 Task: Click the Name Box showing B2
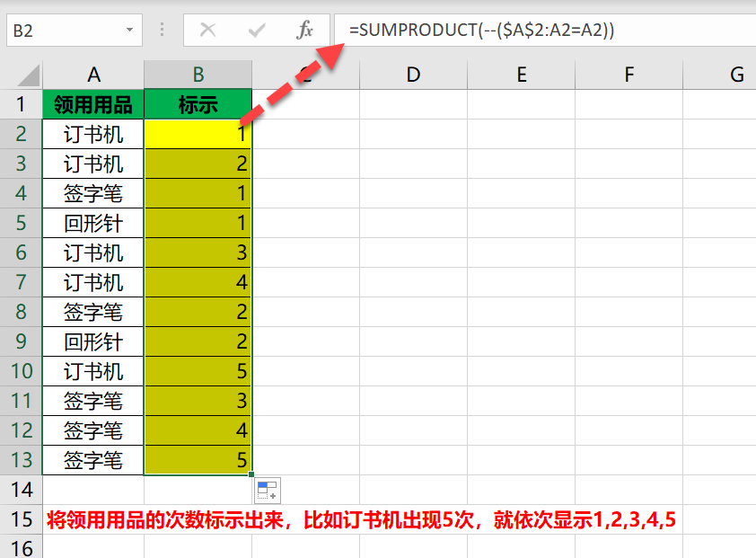tap(75, 31)
